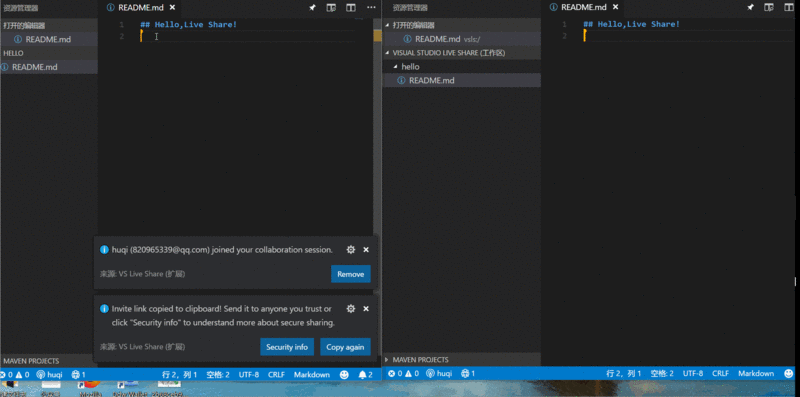Show errors and warnings in left status bar

(x=15, y=375)
